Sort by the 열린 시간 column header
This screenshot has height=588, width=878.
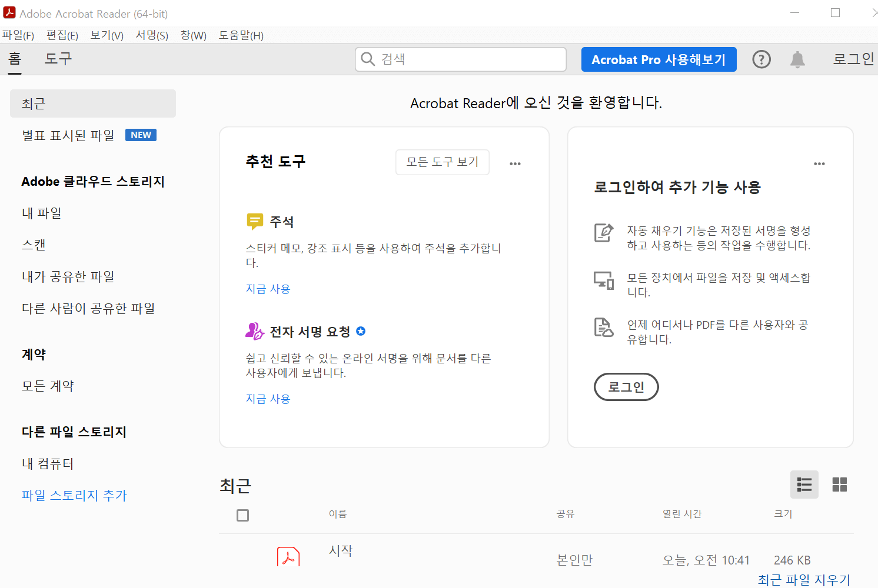682,514
